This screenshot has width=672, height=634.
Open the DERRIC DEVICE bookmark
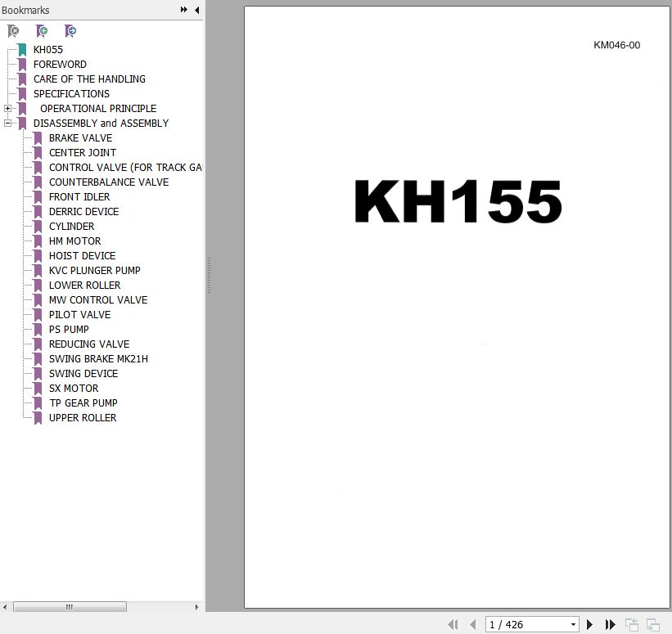(83, 212)
